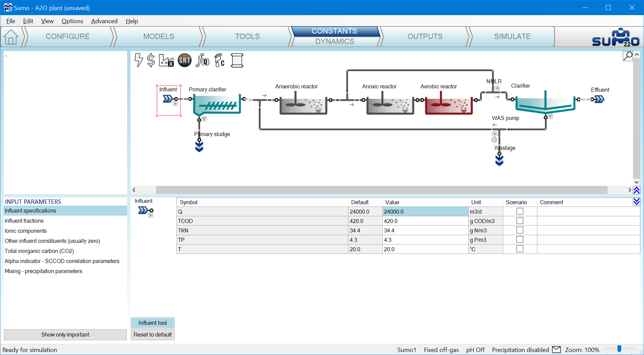The width and height of the screenshot is (644, 355).
Task: Select Influent fractions in parameter list
Action: click(24, 221)
